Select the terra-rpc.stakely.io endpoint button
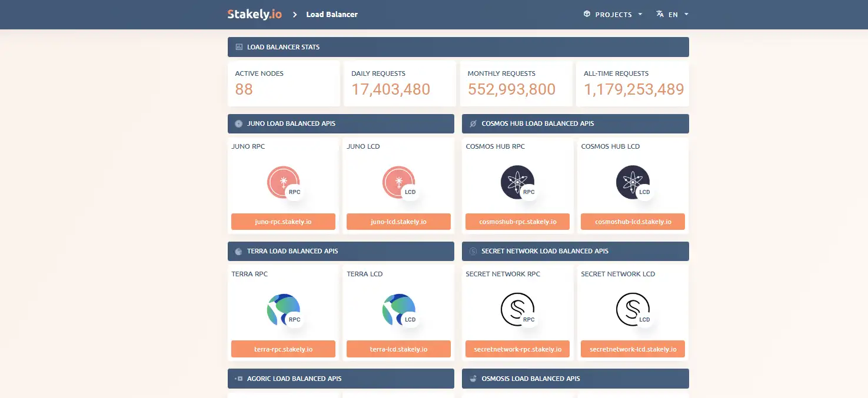The width and height of the screenshot is (868, 398). [283, 349]
